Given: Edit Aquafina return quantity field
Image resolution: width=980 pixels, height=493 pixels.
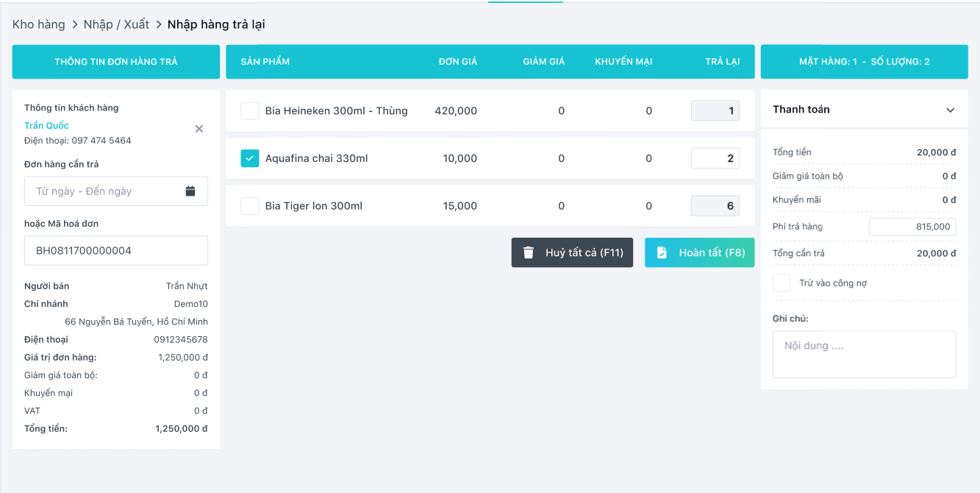Looking at the screenshot, I should point(715,158).
